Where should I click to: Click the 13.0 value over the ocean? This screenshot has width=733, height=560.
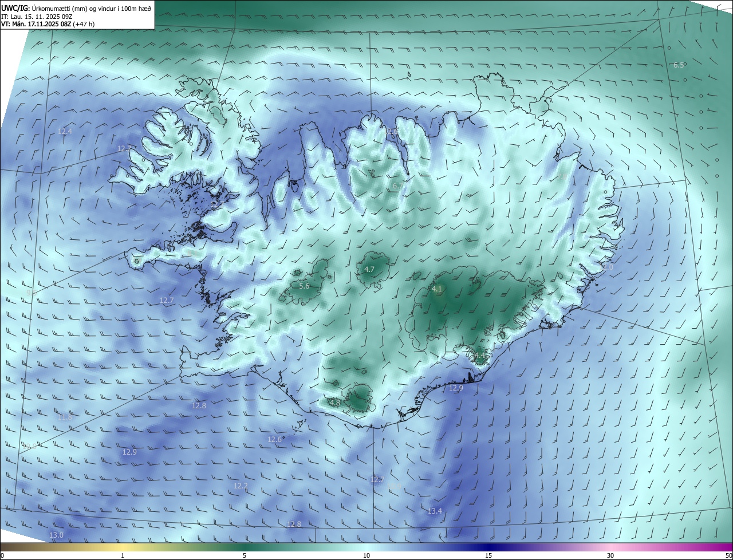click(x=56, y=535)
